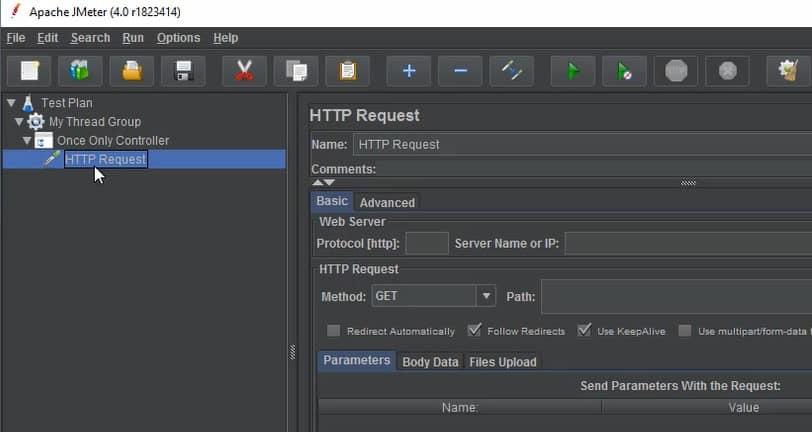Select the HTTP Request tree item

[106, 159]
